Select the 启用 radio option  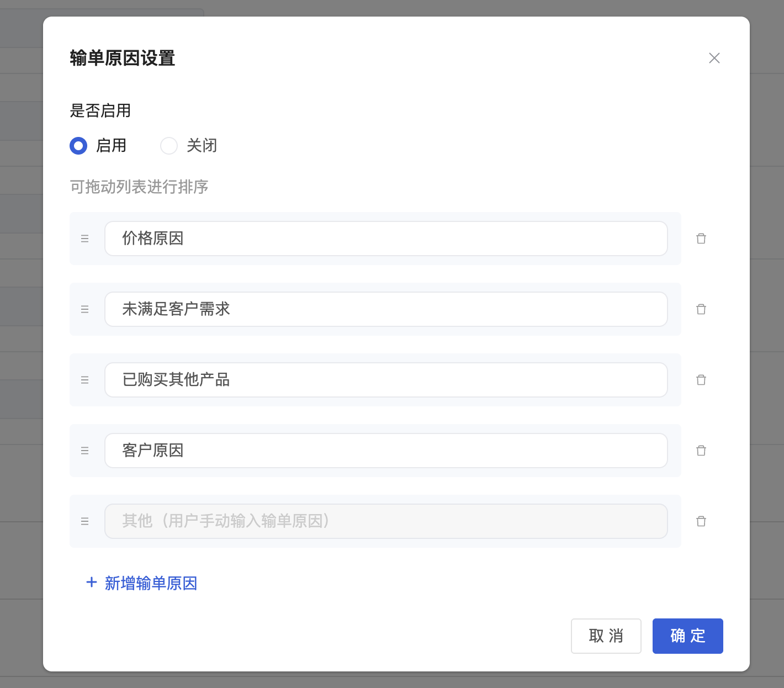coord(78,146)
